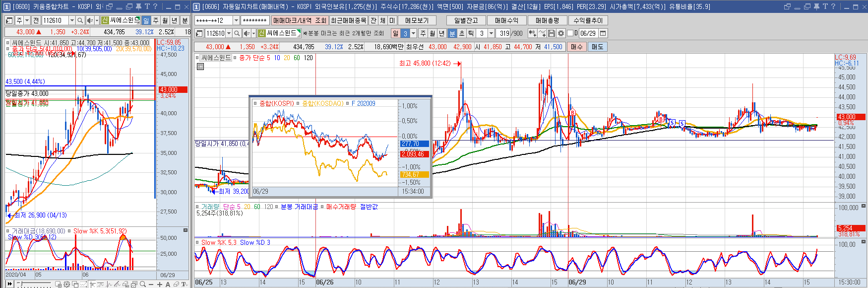Select magnifier zoom tool in bottom toolbar
This screenshot has width=868, height=288.
pos(143,284)
